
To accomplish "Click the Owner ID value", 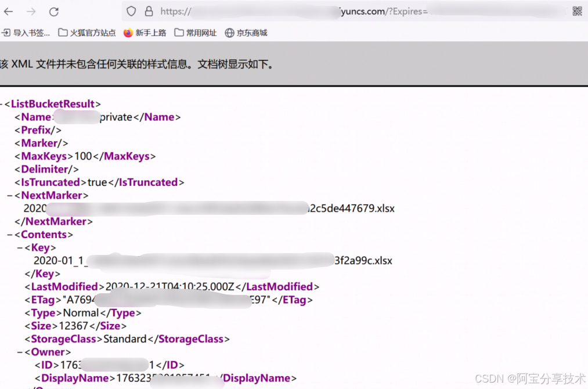I will [x=107, y=365].
